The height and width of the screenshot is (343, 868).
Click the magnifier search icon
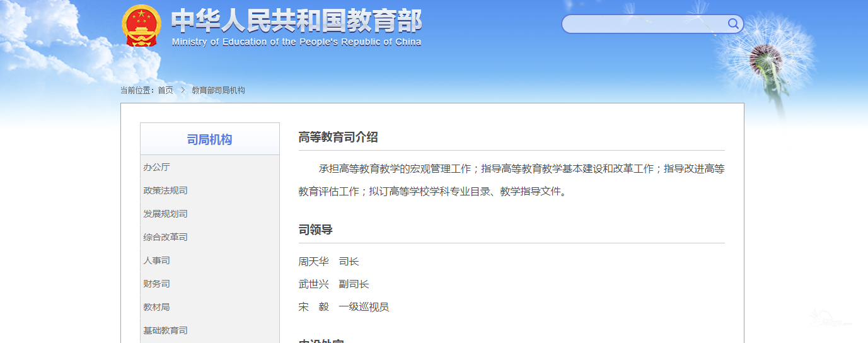click(x=733, y=24)
